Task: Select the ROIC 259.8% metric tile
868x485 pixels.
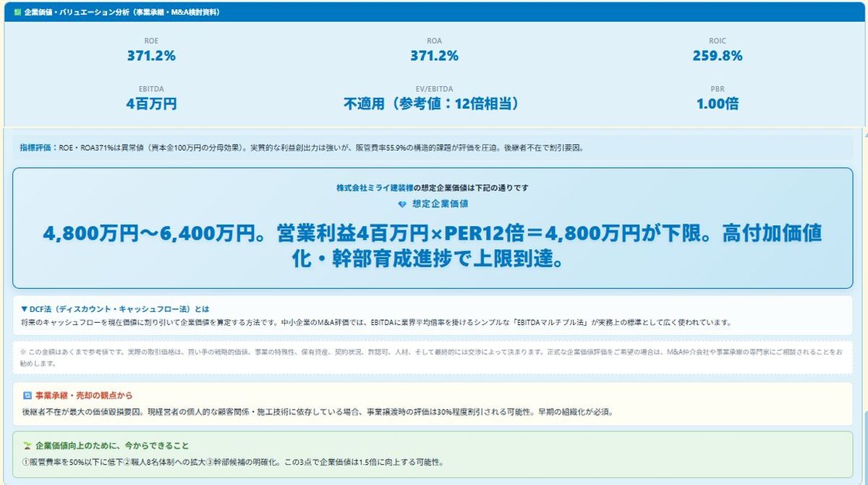Action: 716,48
